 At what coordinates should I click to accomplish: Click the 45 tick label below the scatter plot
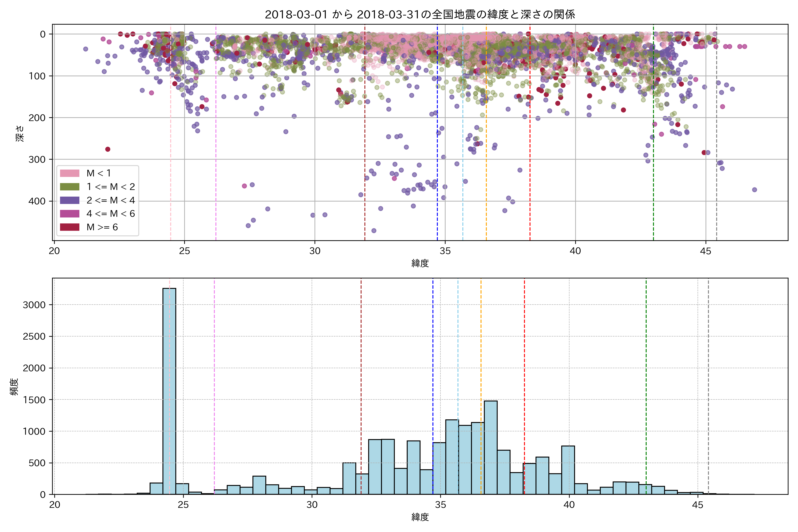[705, 251]
